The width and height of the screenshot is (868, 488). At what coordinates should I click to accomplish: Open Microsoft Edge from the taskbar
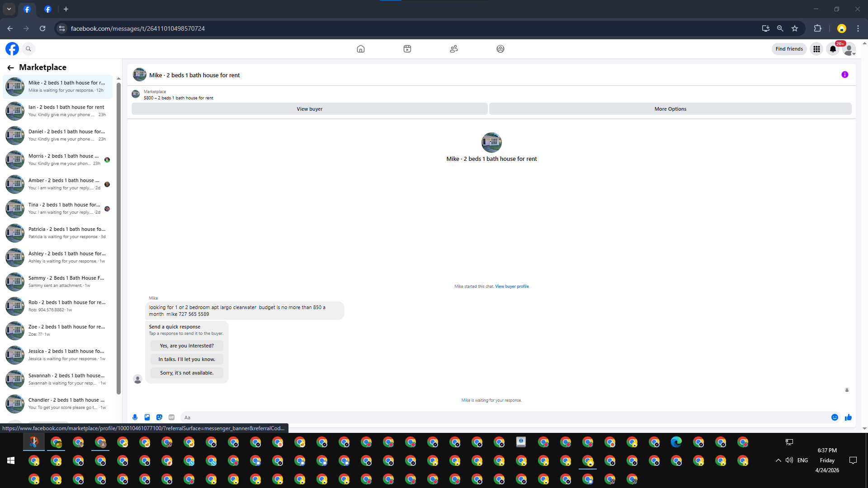(x=676, y=442)
